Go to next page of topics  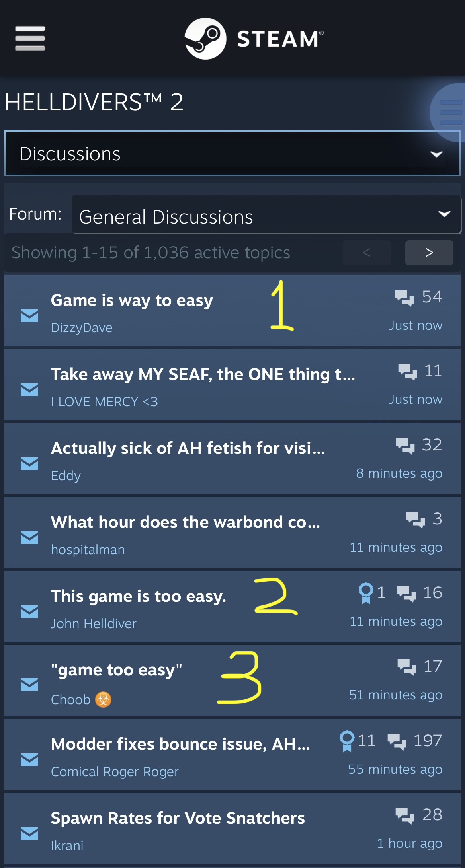click(429, 253)
